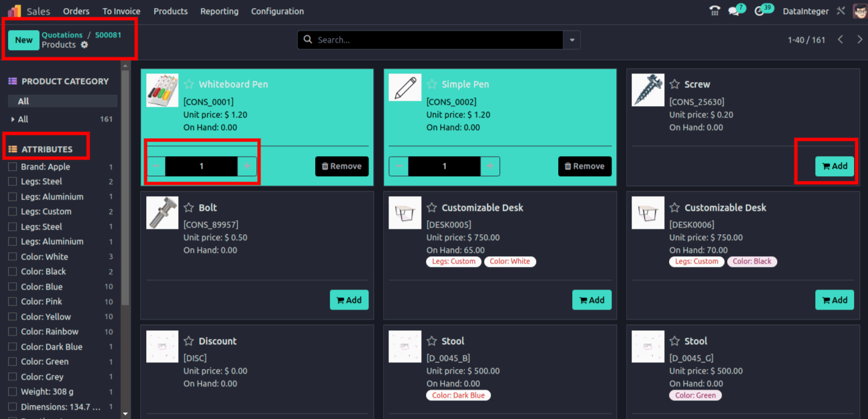Open the Configuration menu
This screenshot has height=419, width=868.
pyautogui.click(x=277, y=11)
